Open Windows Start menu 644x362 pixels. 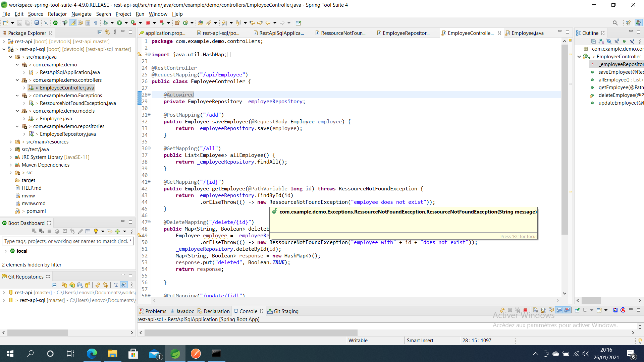(10, 354)
